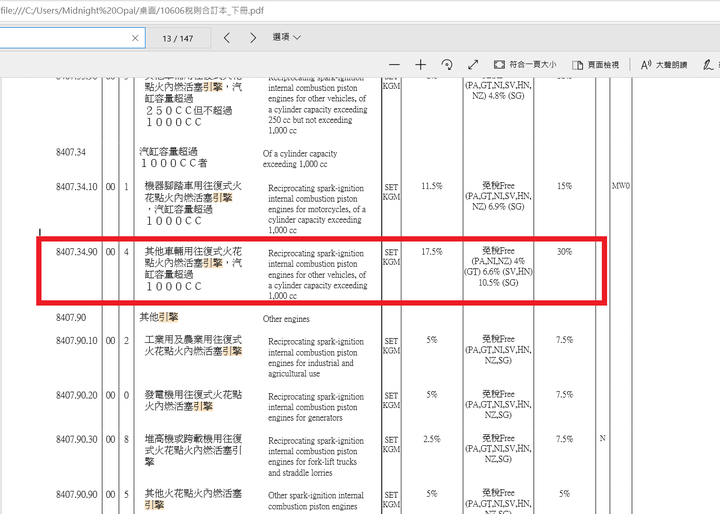Zoom out with the minus icon
The width and height of the screenshot is (720, 514).
[394, 65]
